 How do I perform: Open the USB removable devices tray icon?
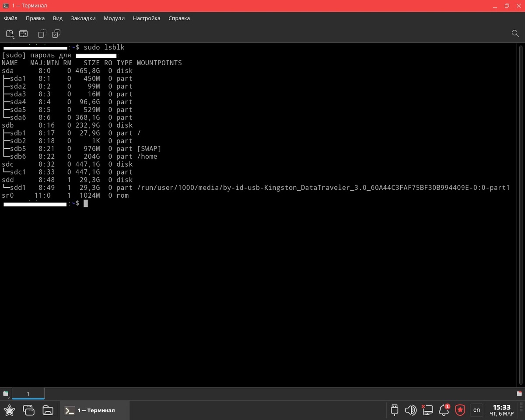[x=394, y=410]
